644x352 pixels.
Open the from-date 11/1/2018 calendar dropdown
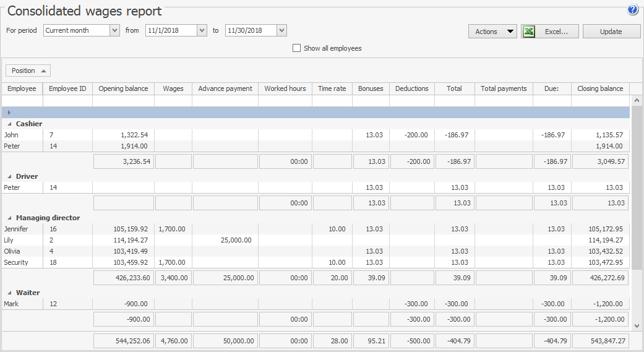(202, 30)
